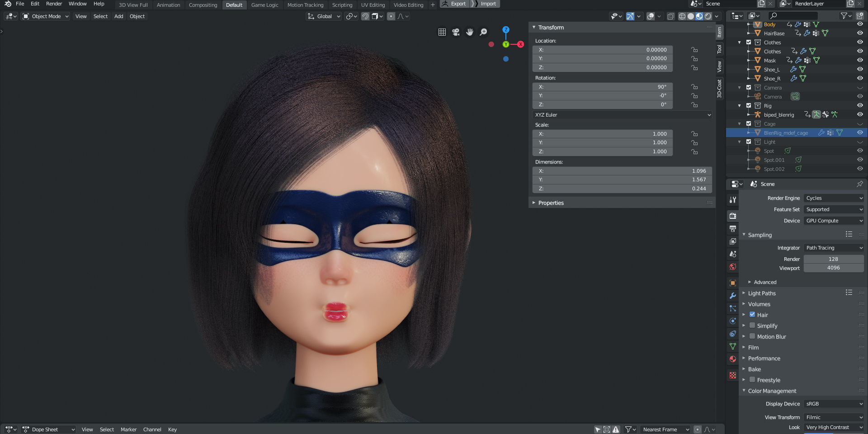Screen dimensions: 868x434
Task: Open Object Mode dropdown
Action: pos(46,16)
